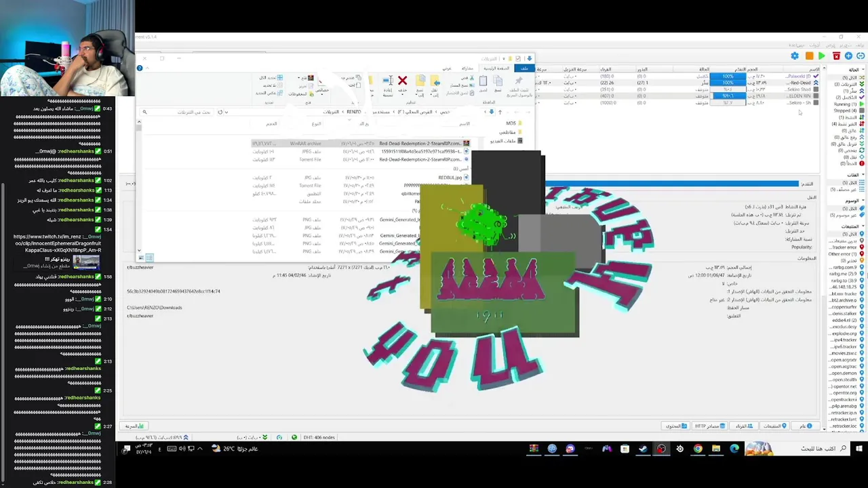Toggle the السرعة speed graph button

click(x=135, y=426)
